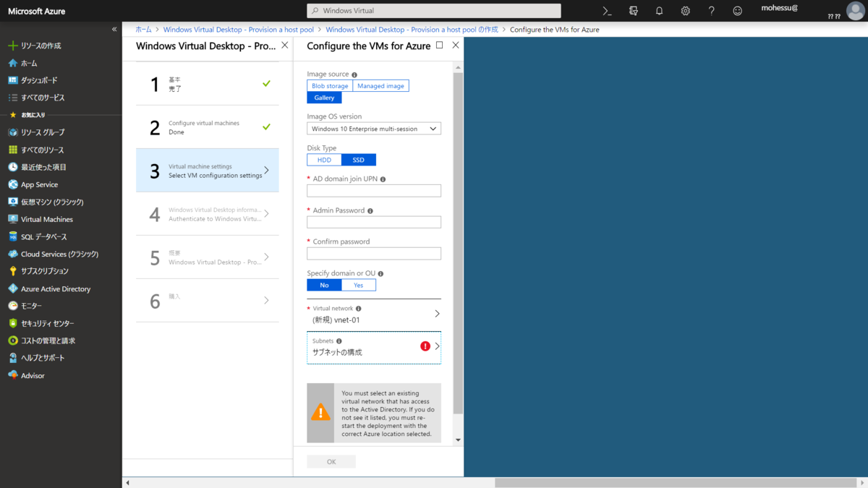
Task: Click the Azure Active Directory icon
Action: pos(12,288)
